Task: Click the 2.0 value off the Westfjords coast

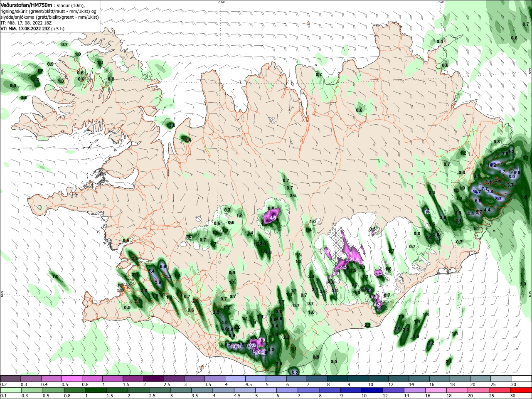Action: coord(24,98)
